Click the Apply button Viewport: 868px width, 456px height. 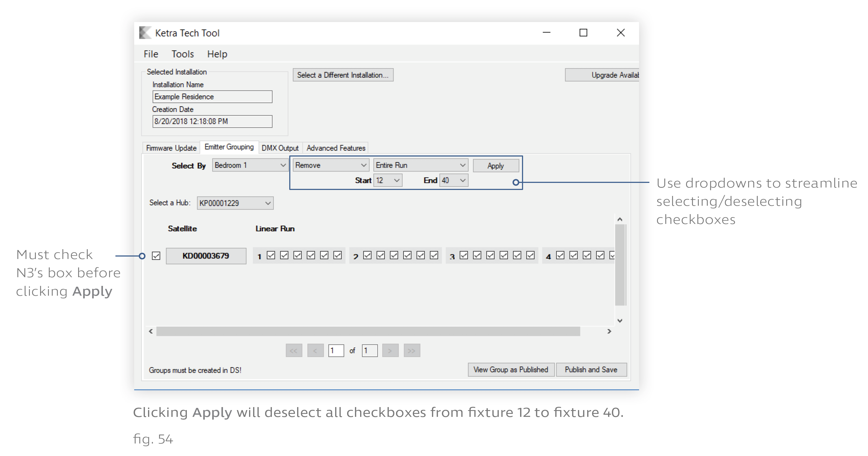pyautogui.click(x=495, y=166)
